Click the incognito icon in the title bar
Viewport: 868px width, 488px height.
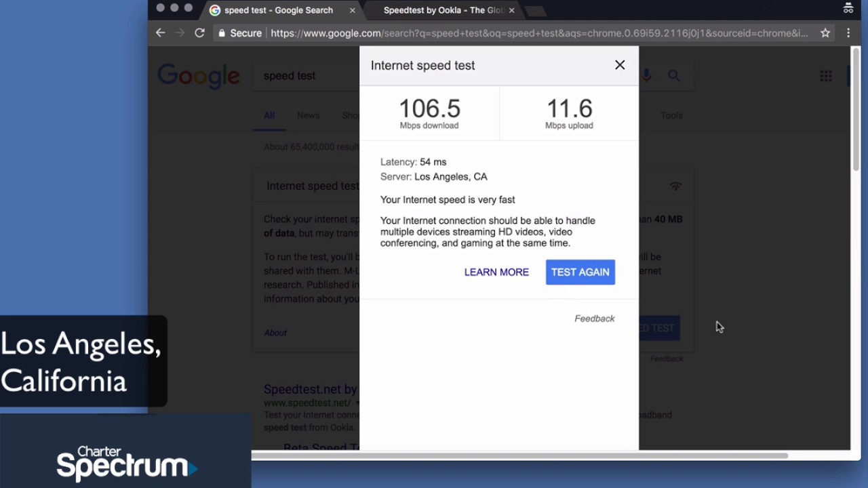coord(848,8)
